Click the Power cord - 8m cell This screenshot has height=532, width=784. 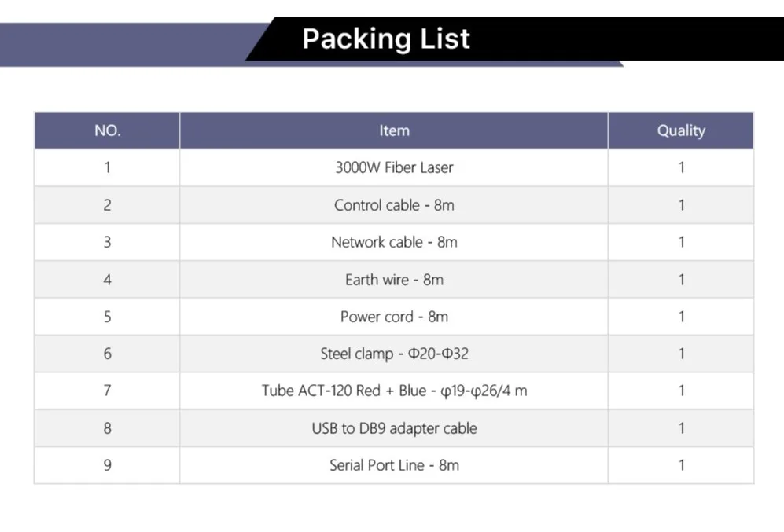394,316
